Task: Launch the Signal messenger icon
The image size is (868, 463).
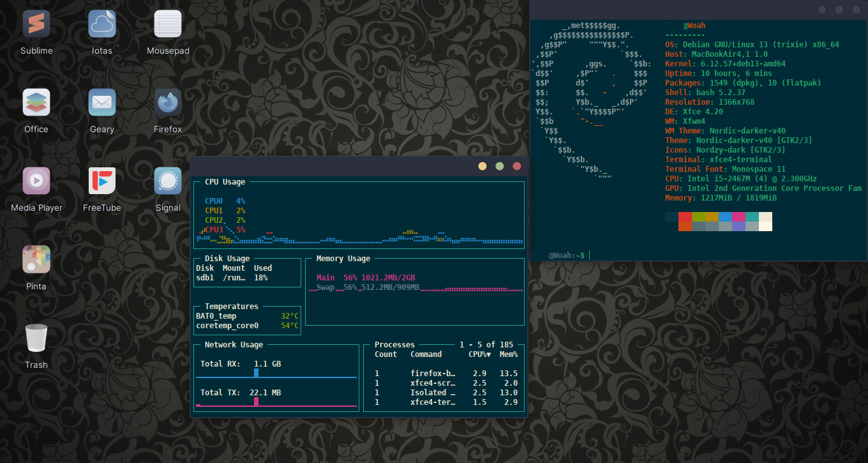Action: tap(168, 181)
